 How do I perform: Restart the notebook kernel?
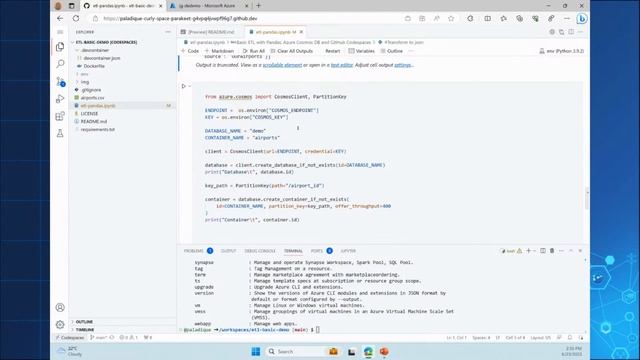pyautogui.click(x=332, y=51)
